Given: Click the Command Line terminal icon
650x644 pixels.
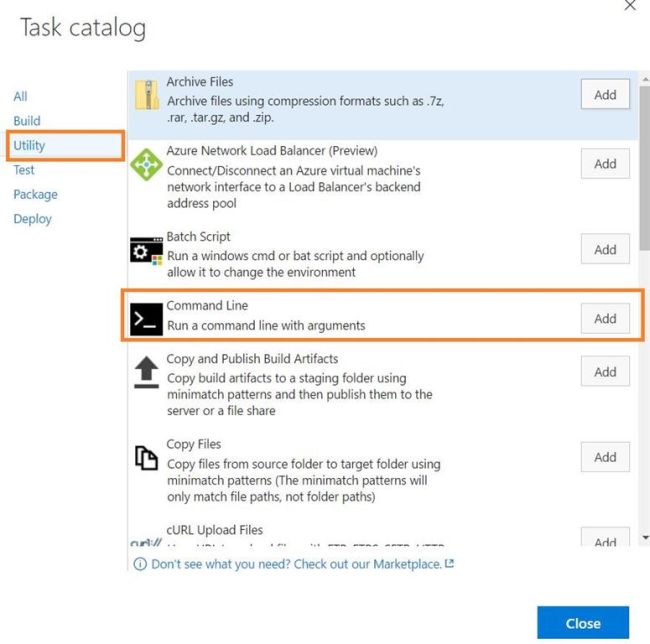Looking at the screenshot, I should point(147,319).
